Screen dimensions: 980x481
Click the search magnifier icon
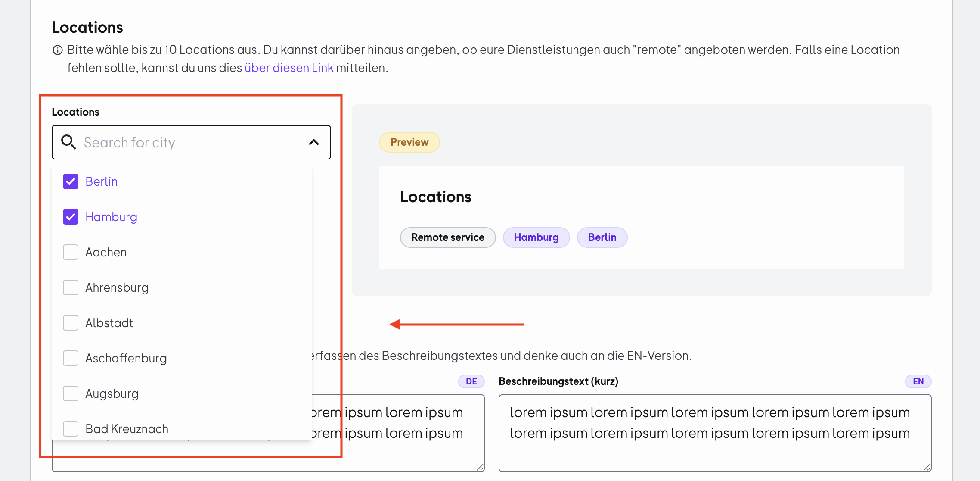tap(68, 142)
